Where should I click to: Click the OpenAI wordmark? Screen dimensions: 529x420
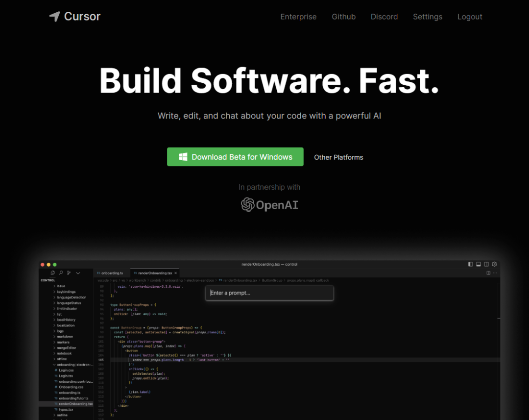tap(277, 205)
